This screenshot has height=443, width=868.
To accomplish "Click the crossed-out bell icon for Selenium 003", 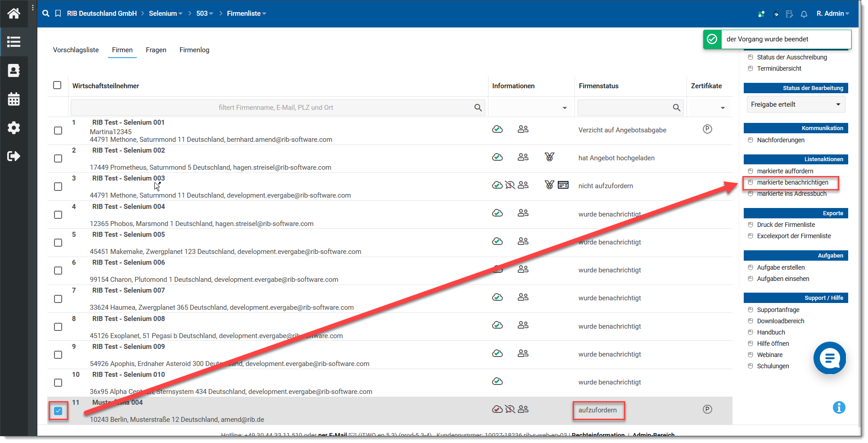I will [x=510, y=185].
